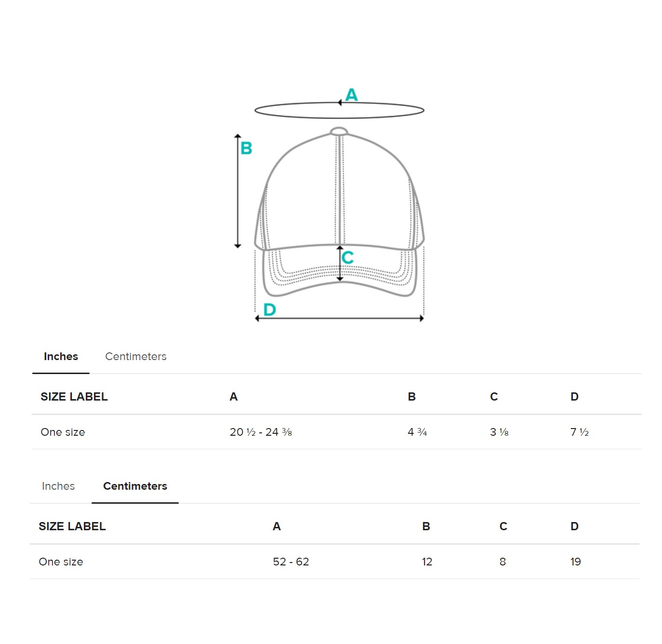Click the teal B crown height label
662x644 pixels.
(x=246, y=148)
